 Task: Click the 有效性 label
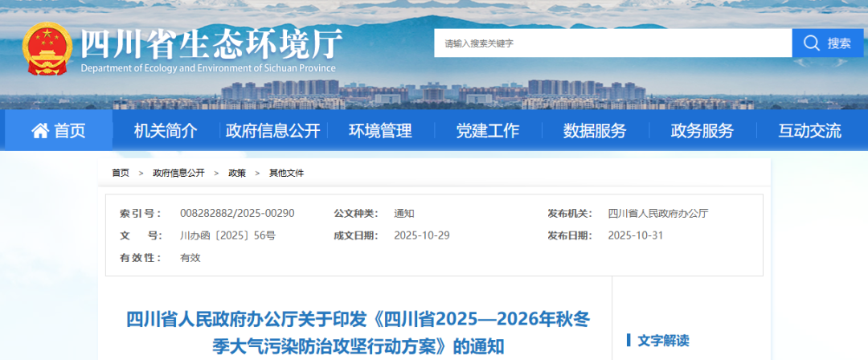141,258
